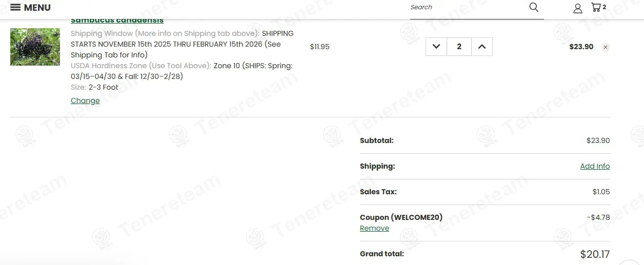Open the user account icon

pos(578,8)
